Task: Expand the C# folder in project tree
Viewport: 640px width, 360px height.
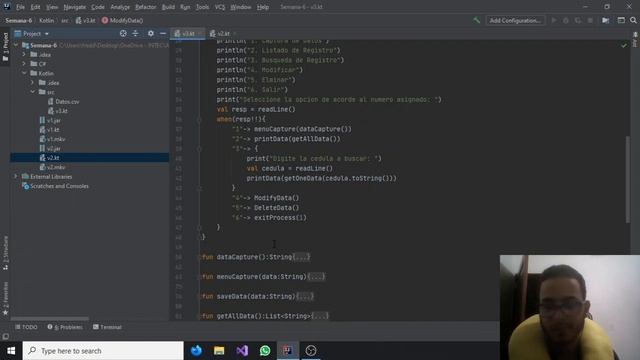Action: (24, 64)
